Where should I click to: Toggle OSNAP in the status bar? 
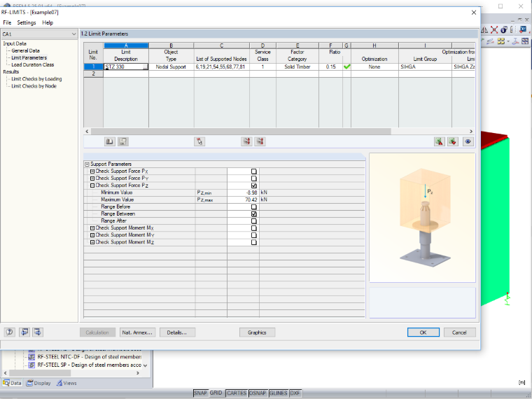pyautogui.click(x=258, y=393)
